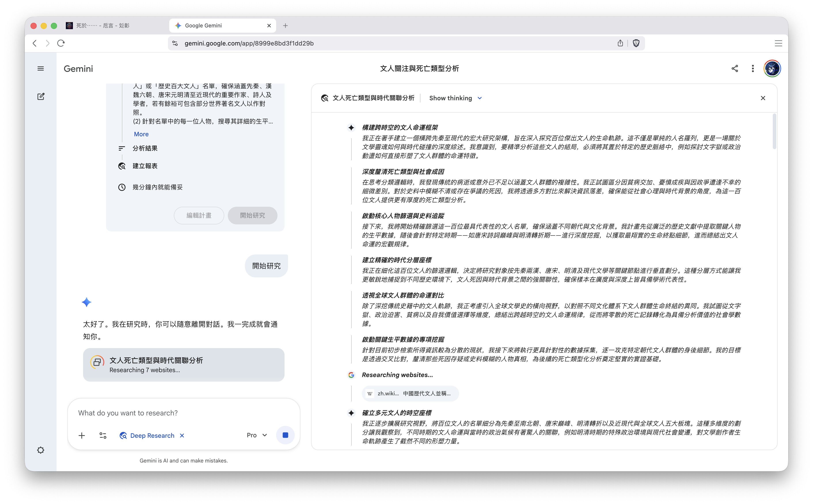Share this conversation via share icon
This screenshot has height=504, width=813.
click(x=735, y=69)
